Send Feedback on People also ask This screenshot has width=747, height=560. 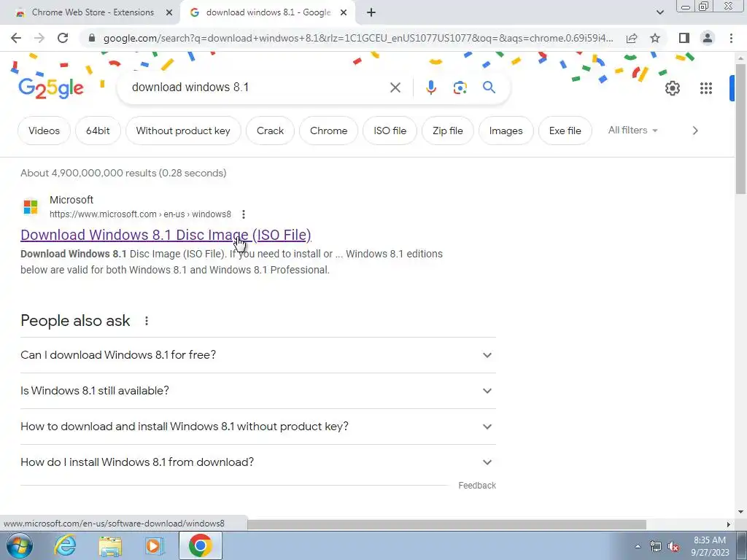tap(477, 485)
